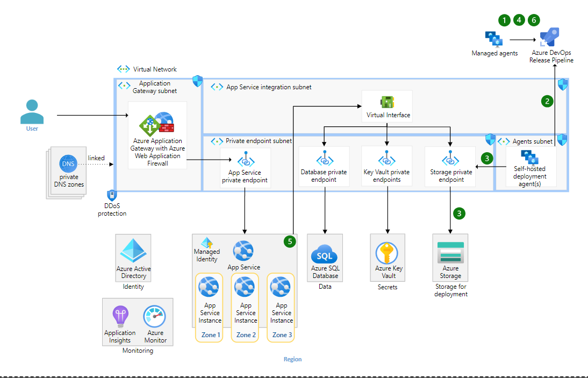Click the 'Zone 3' label
The height and width of the screenshot is (378, 588).
coord(282,335)
